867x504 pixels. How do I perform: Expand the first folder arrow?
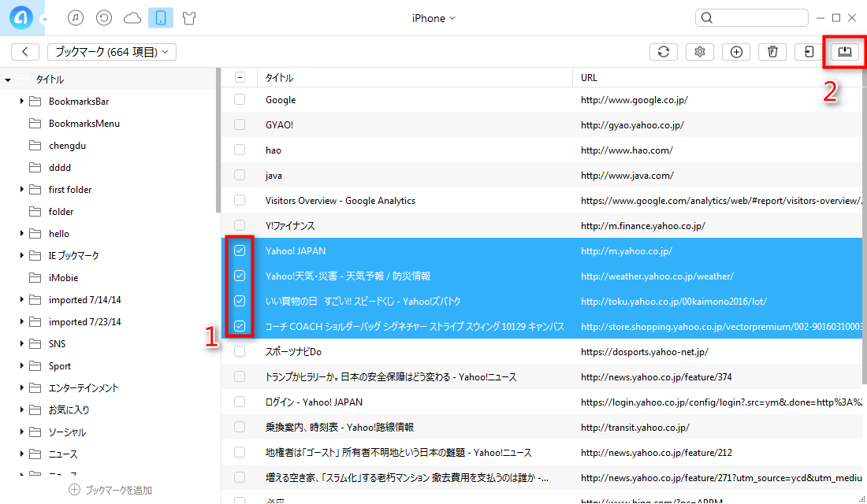pyautogui.click(x=21, y=190)
